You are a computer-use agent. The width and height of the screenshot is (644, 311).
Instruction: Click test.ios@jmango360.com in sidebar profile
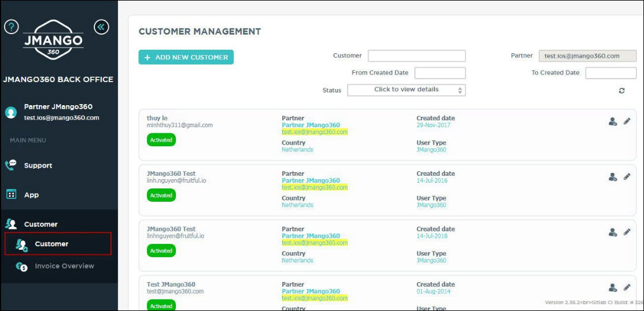[61, 118]
